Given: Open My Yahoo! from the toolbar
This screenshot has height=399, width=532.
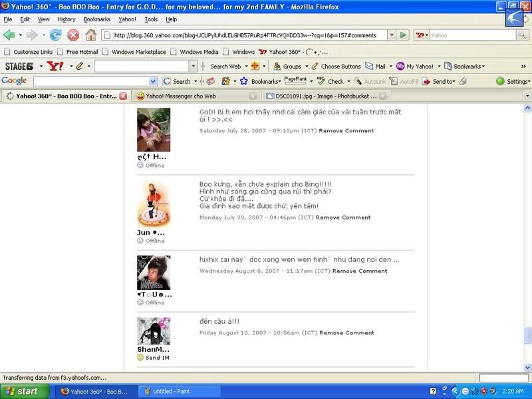Looking at the screenshot, I should click(415, 66).
